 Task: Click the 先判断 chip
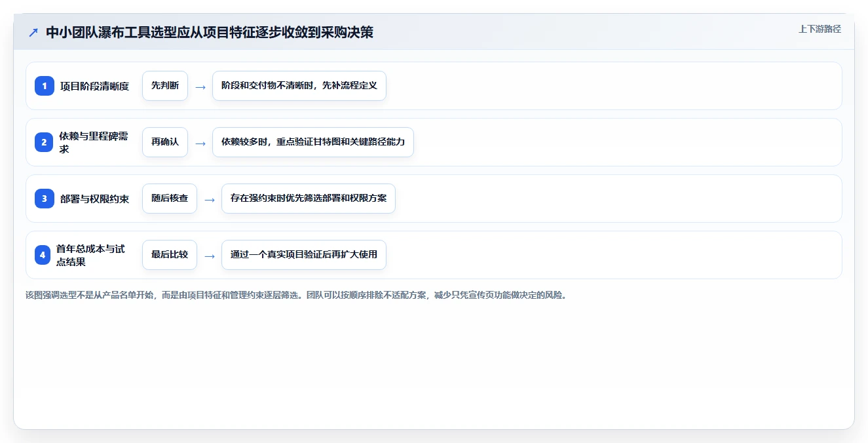pos(165,86)
